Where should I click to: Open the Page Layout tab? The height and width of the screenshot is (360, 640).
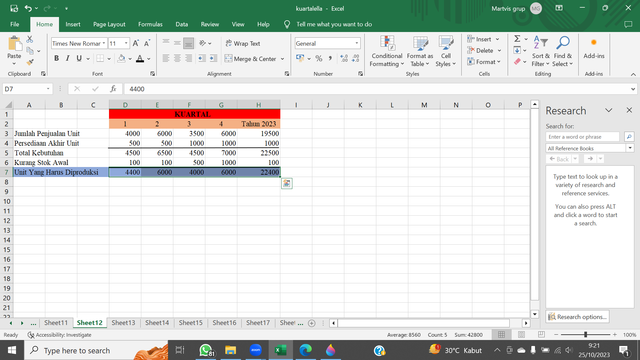pos(109,24)
